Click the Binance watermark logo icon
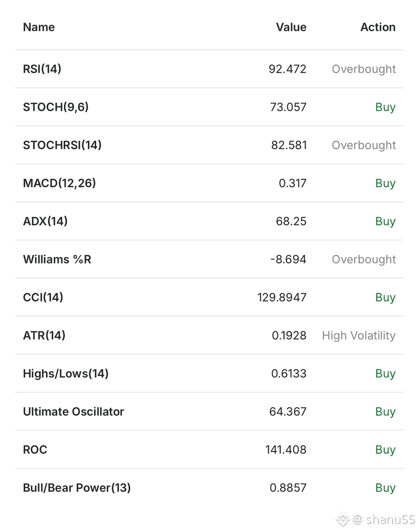419x532 pixels. [x=343, y=519]
